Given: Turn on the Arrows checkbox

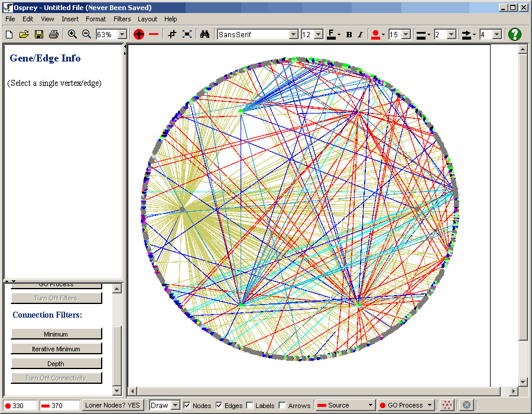Looking at the screenshot, I should 282,405.
